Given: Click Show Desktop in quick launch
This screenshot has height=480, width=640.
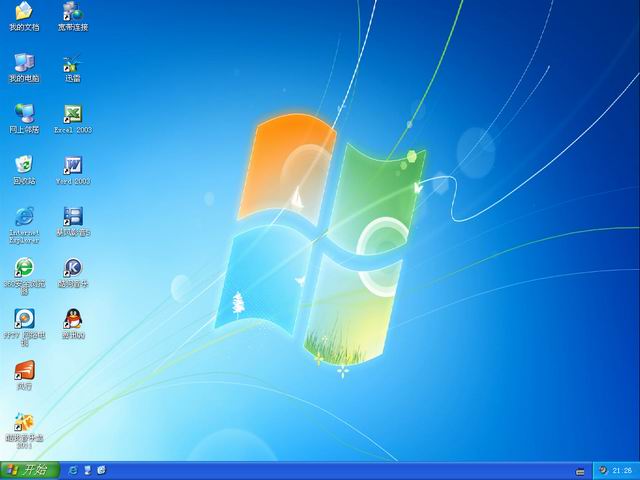Looking at the screenshot, I should click(x=88, y=470).
